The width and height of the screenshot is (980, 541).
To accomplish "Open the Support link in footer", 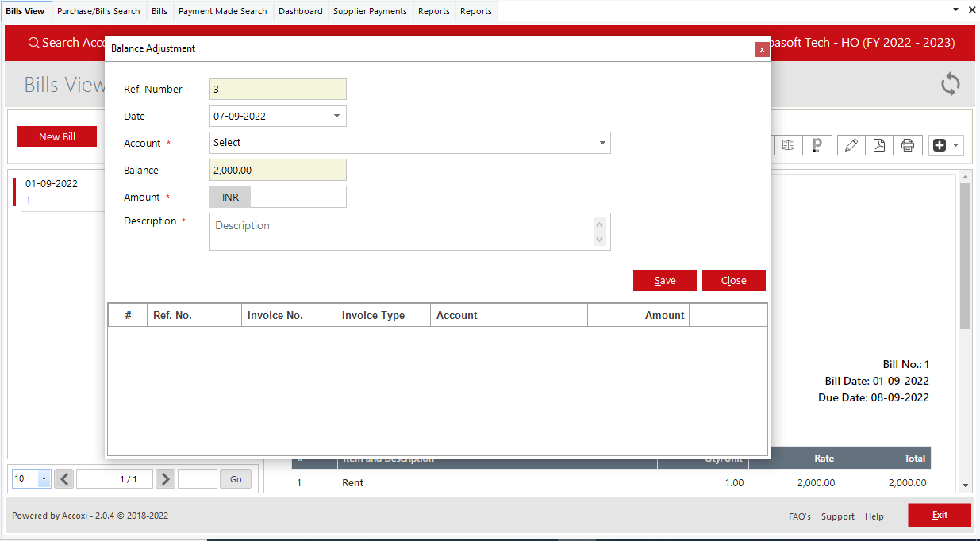I will pyautogui.click(x=837, y=516).
